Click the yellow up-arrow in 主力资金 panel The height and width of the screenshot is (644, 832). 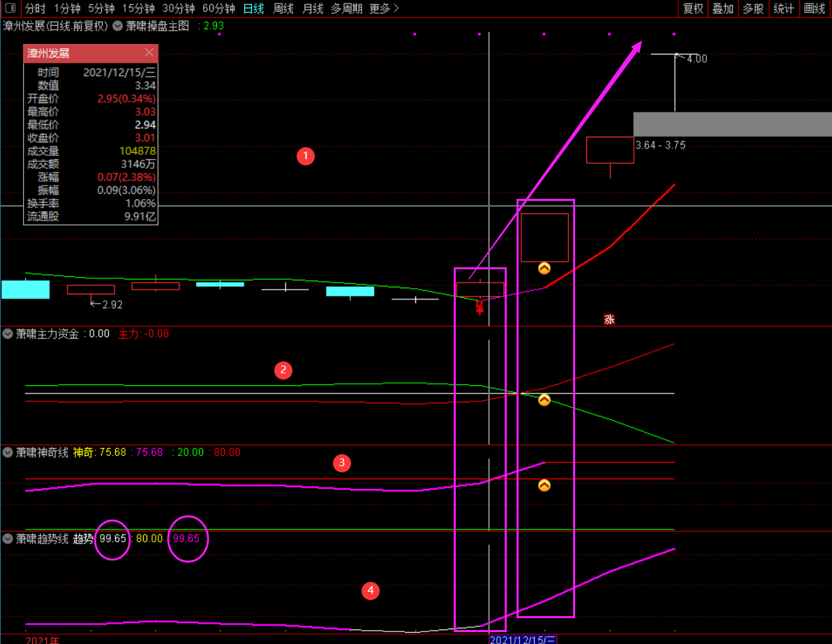point(544,400)
